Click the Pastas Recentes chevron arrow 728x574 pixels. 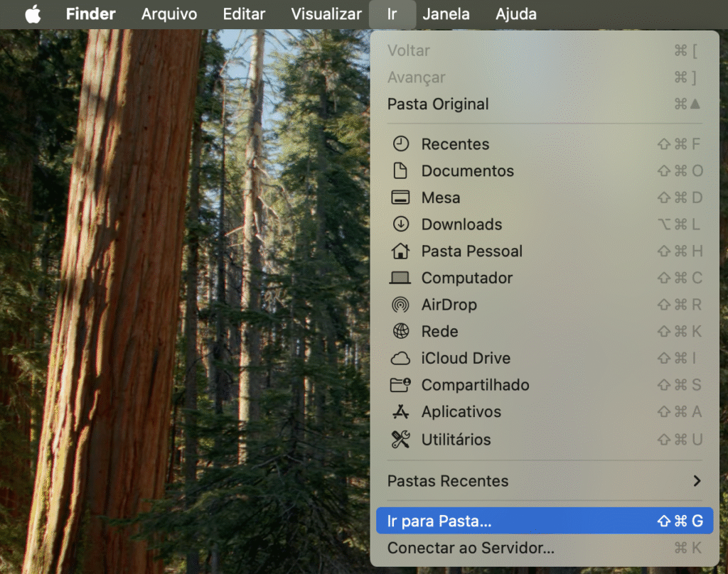[x=697, y=481]
